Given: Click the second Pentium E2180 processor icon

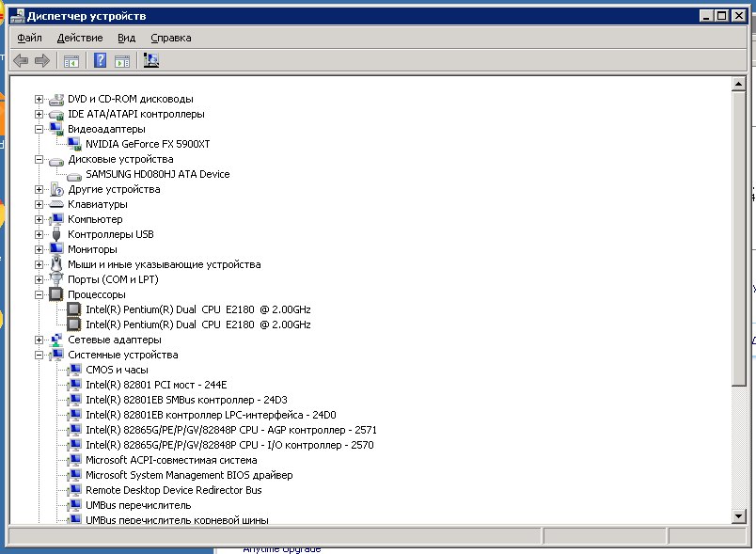Looking at the screenshot, I should (74, 324).
